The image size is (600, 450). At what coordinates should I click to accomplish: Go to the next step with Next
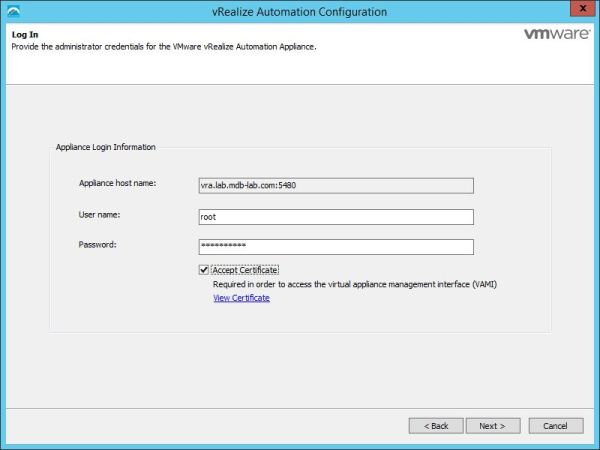(x=492, y=425)
